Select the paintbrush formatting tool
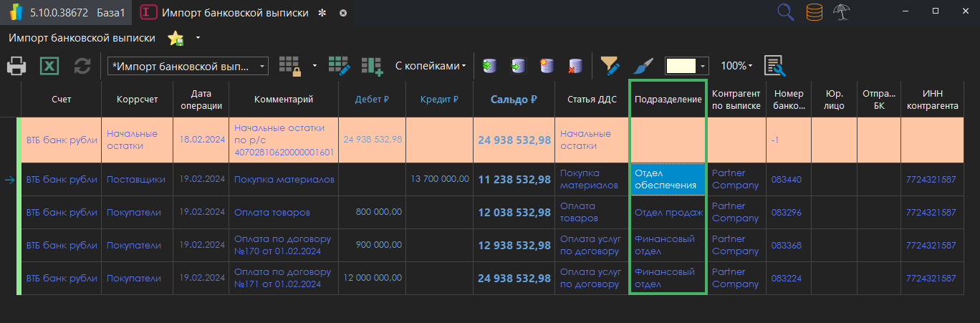The height and width of the screenshot is (323, 980). [643, 66]
